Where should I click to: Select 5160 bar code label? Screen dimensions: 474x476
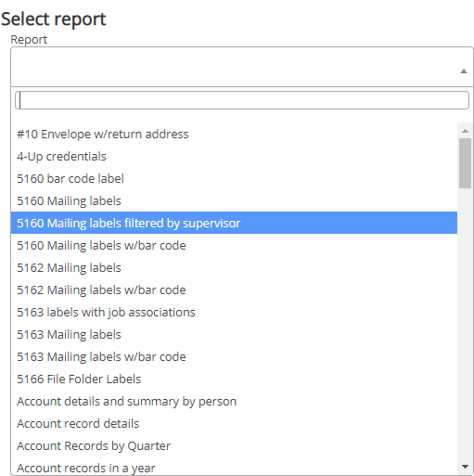tap(234, 179)
